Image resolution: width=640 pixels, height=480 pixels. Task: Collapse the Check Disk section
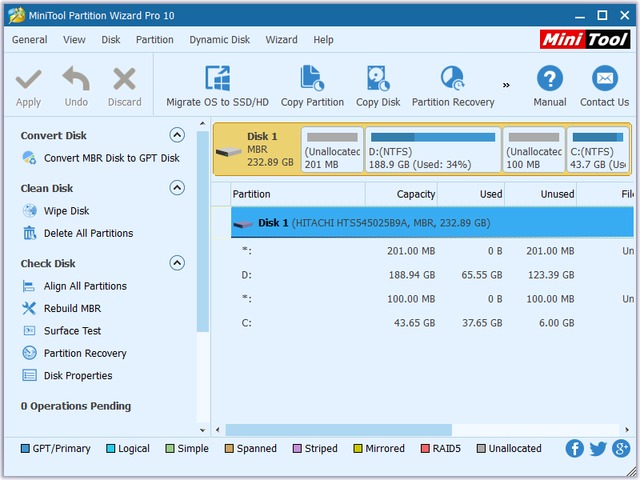(177, 264)
